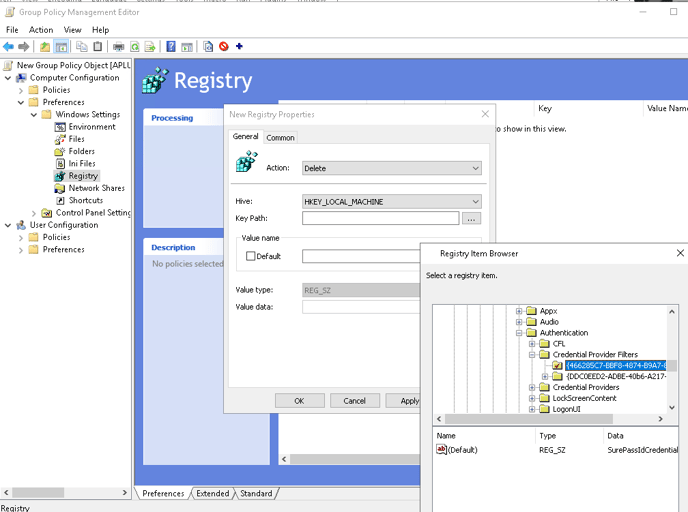This screenshot has width=688, height=512.
Task: Toggle the Default value name checkbox
Action: [x=251, y=256]
